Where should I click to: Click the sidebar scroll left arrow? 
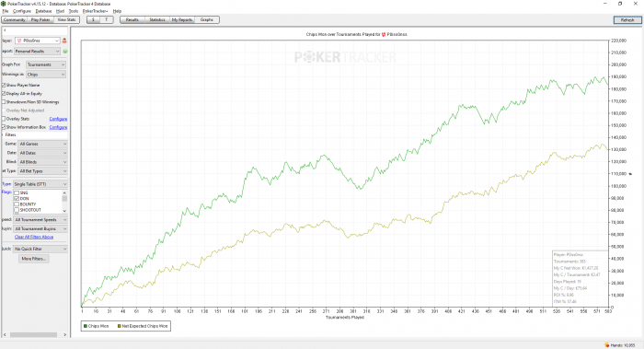pos(5,335)
